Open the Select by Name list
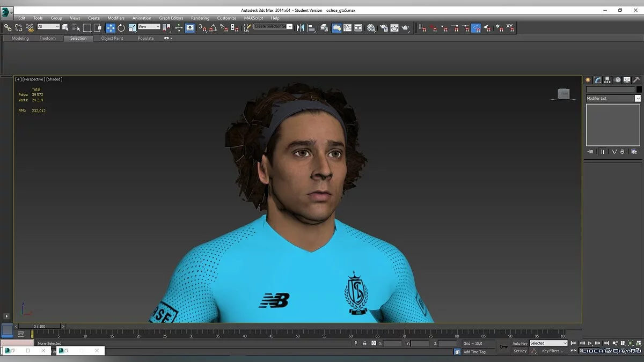644x362 pixels. pyautogui.click(x=76, y=27)
